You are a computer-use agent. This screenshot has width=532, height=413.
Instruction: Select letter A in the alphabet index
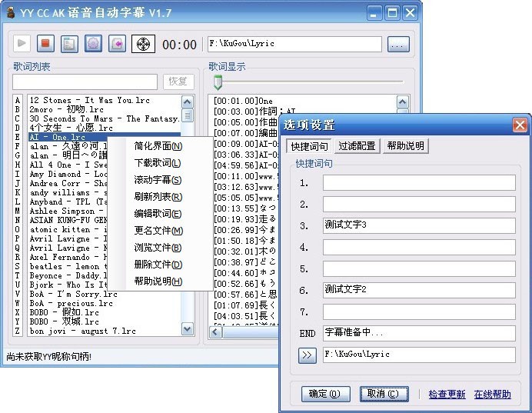click(18, 100)
